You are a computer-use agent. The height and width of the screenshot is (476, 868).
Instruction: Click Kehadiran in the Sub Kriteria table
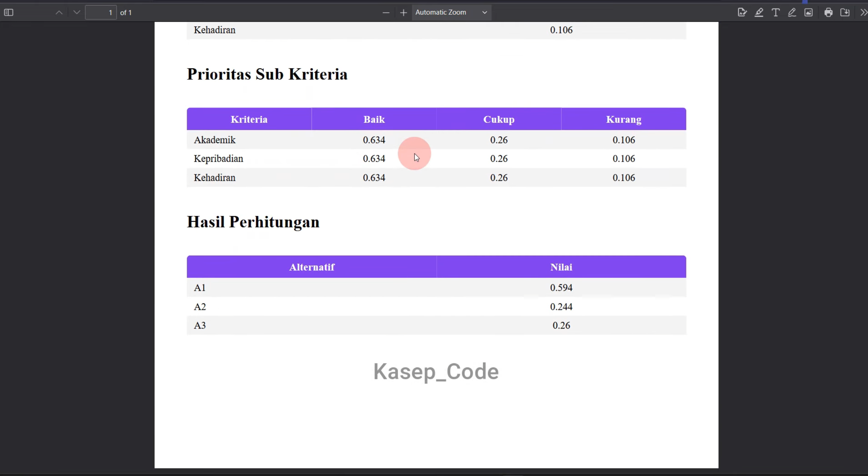coord(215,178)
